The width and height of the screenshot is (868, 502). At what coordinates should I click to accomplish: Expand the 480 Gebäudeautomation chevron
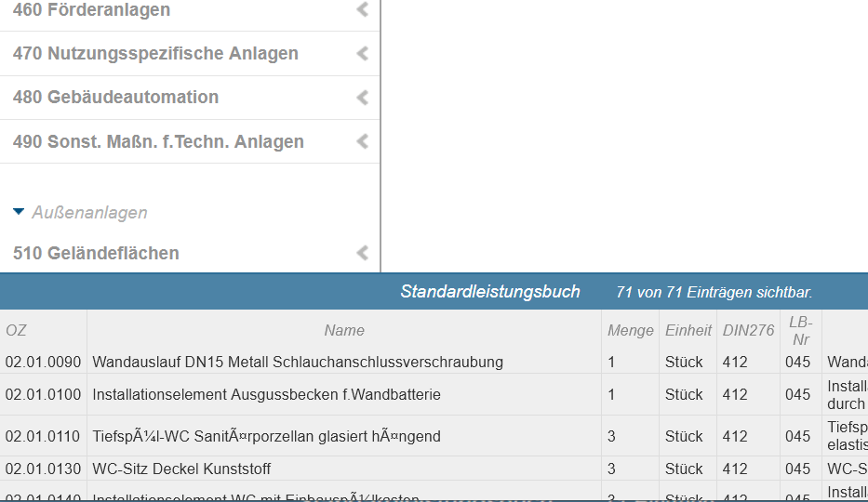(363, 98)
